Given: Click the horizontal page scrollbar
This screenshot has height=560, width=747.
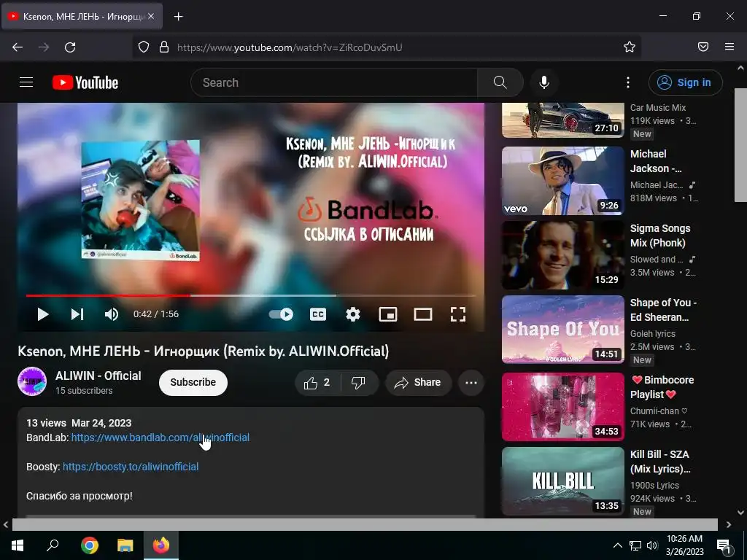Looking at the screenshot, I should [x=365, y=524].
